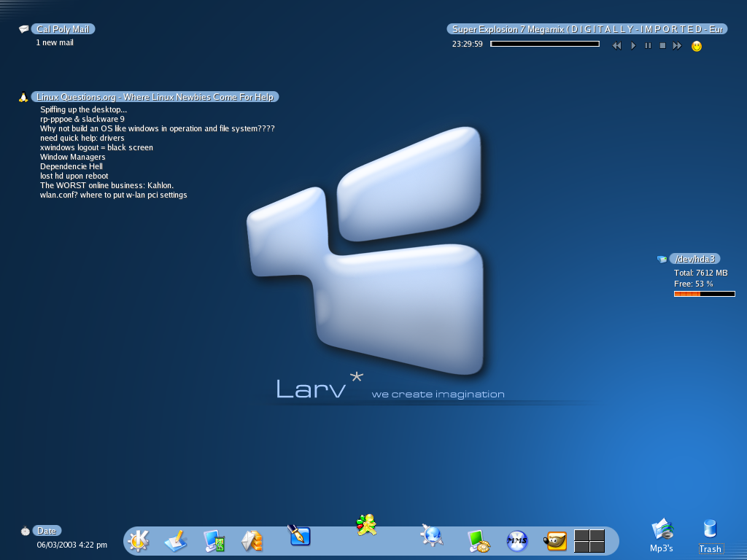Viewport: 747px width, 560px height.
Task: Switch to lower-left desktop in pager
Action: click(x=581, y=547)
